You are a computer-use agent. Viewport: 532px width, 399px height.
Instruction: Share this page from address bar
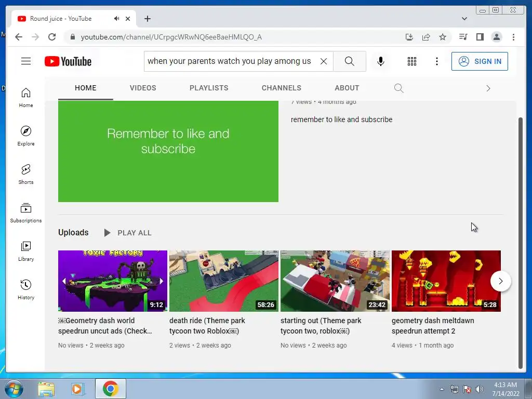click(x=426, y=37)
